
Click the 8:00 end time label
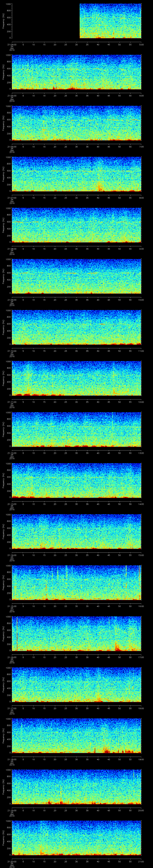coord(141,197)
